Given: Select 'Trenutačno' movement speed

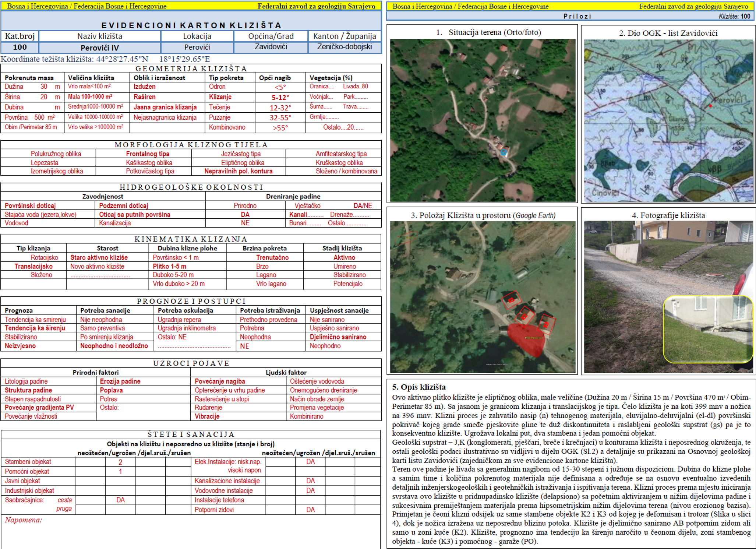Looking at the screenshot, I should [272, 257].
